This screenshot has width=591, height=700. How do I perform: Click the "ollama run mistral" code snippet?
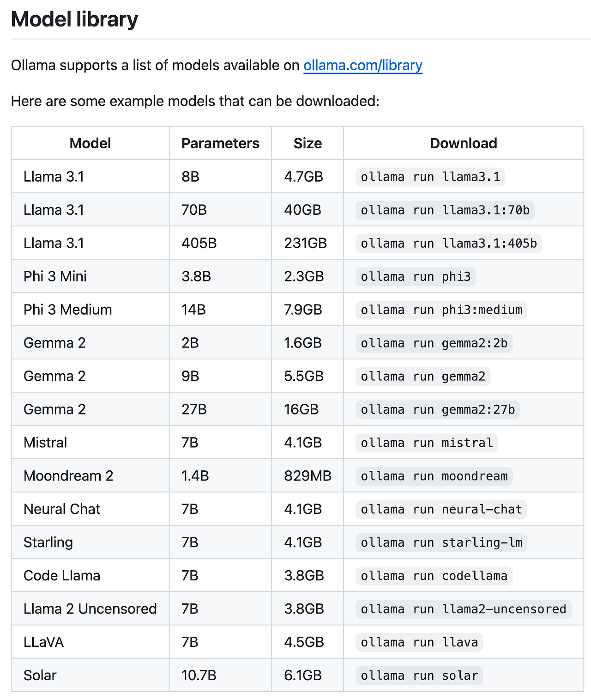tap(427, 443)
